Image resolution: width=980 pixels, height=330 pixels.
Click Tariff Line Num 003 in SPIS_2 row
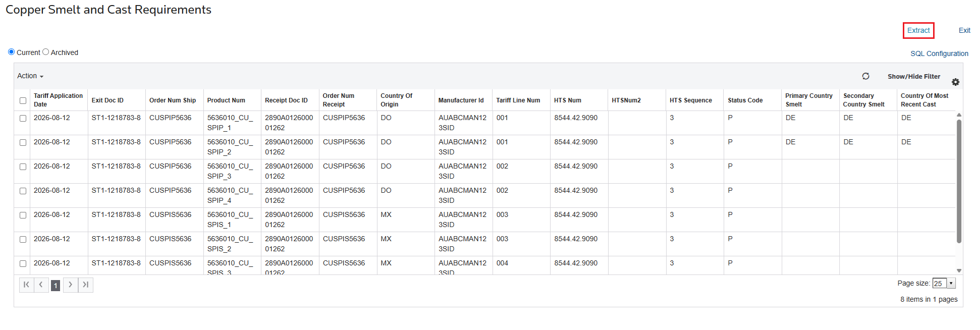coord(502,239)
